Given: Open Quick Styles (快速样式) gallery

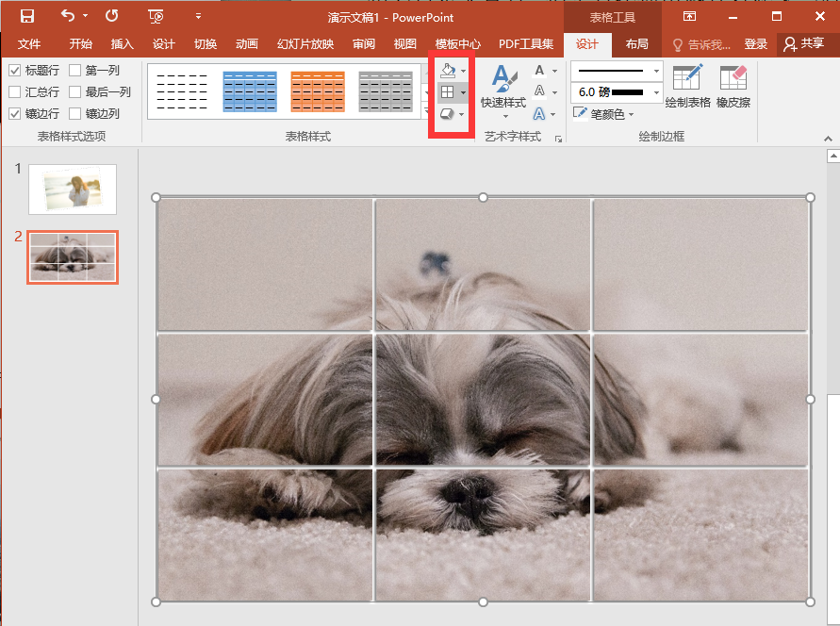Looking at the screenshot, I should tap(503, 91).
